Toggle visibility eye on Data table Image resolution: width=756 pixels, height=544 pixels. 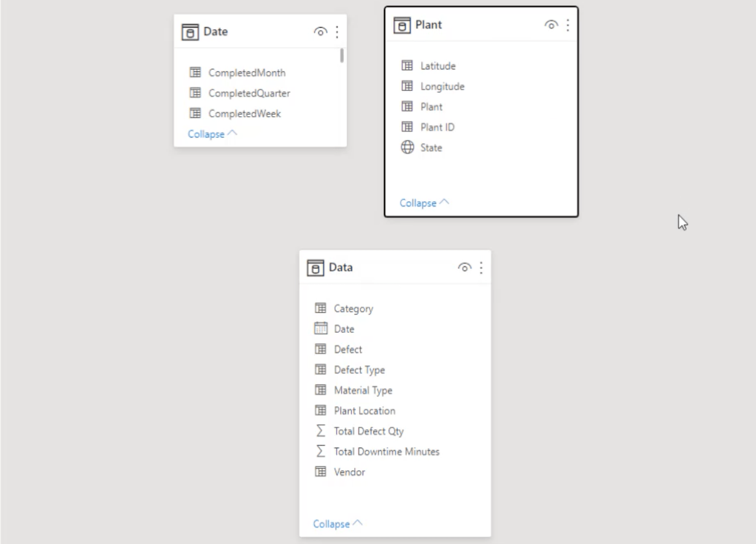465,268
